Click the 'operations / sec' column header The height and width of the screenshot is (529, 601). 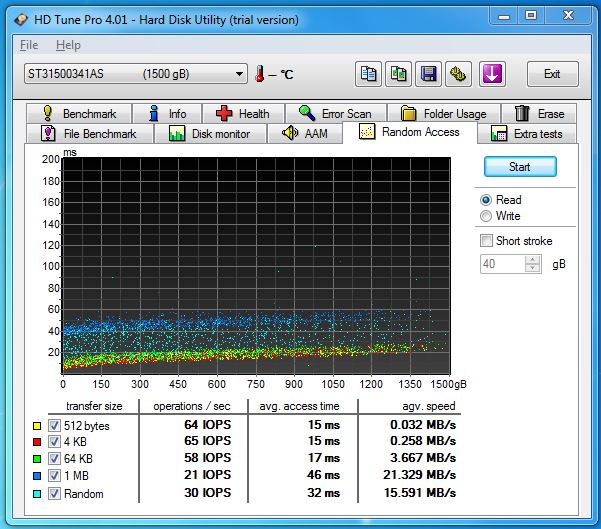pyautogui.click(x=192, y=406)
